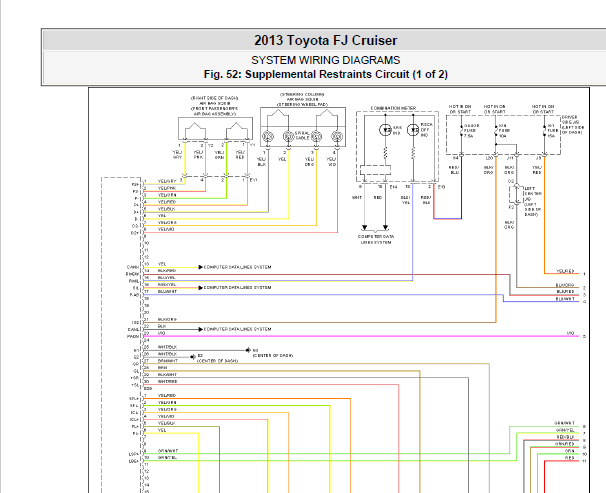Image resolution: width=606 pixels, height=493 pixels.
Task: Select the "LEFT CENTER J/B" label
Action: (533, 201)
